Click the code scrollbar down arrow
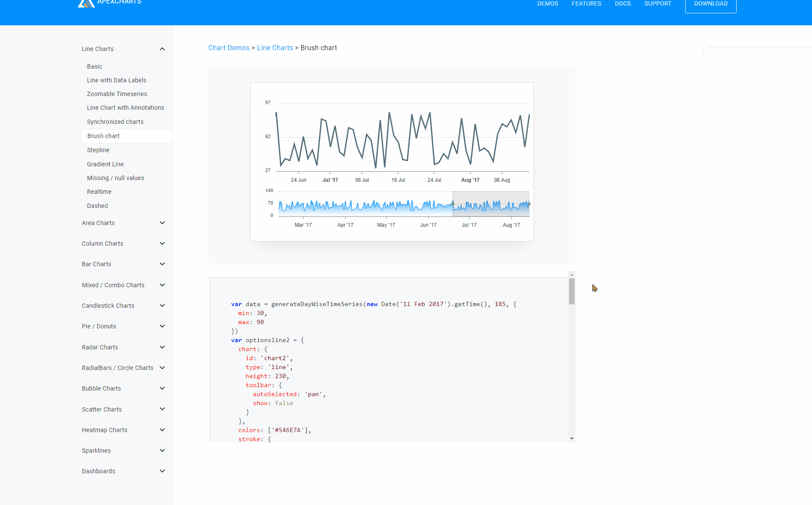The width and height of the screenshot is (812, 505). pyautogui.click(x=572, y=439)
